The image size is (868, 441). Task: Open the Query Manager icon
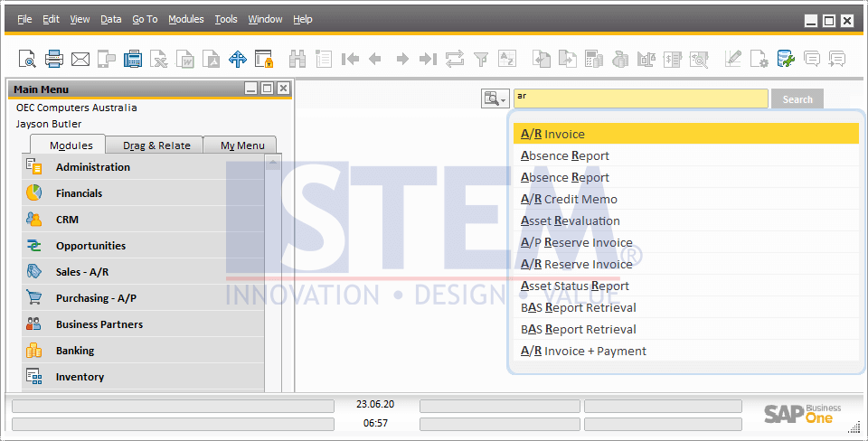click(786, 59)
